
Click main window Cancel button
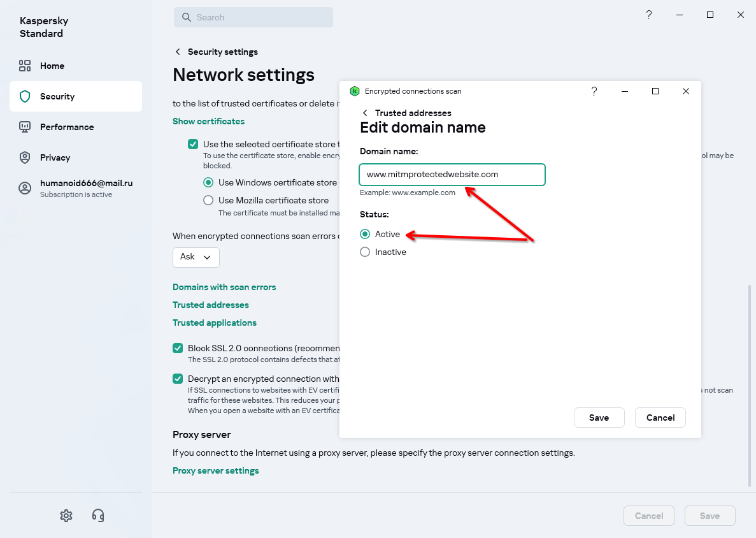tap(648, 516)
